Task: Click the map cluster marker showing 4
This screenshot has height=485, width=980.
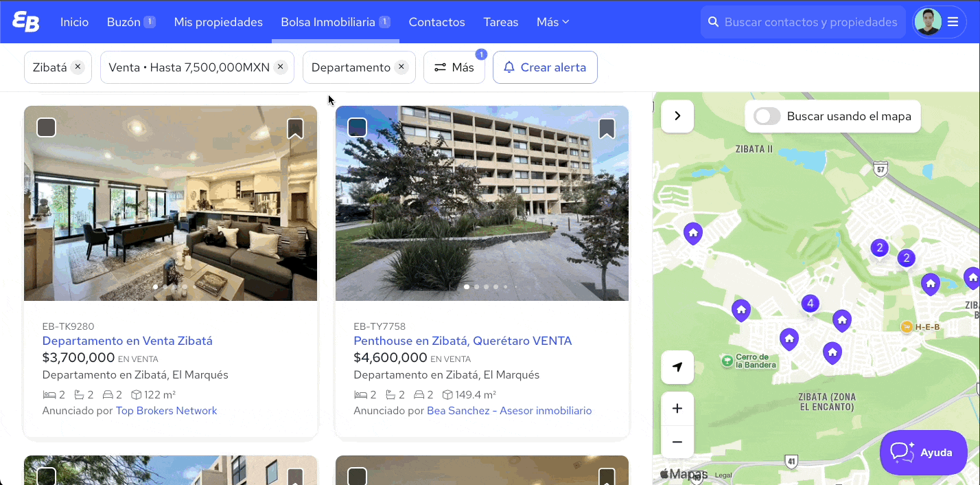Action: coord(810,304)
